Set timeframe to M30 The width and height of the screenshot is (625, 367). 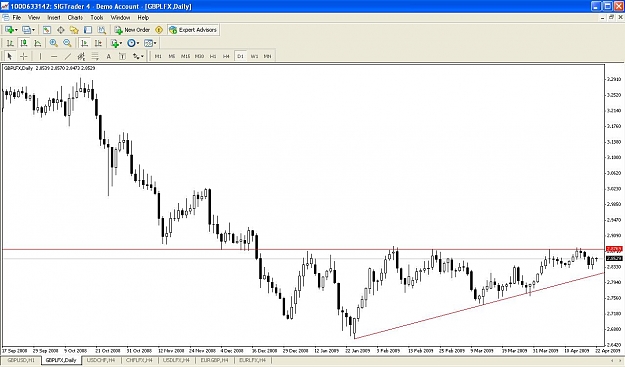[199, 56]
